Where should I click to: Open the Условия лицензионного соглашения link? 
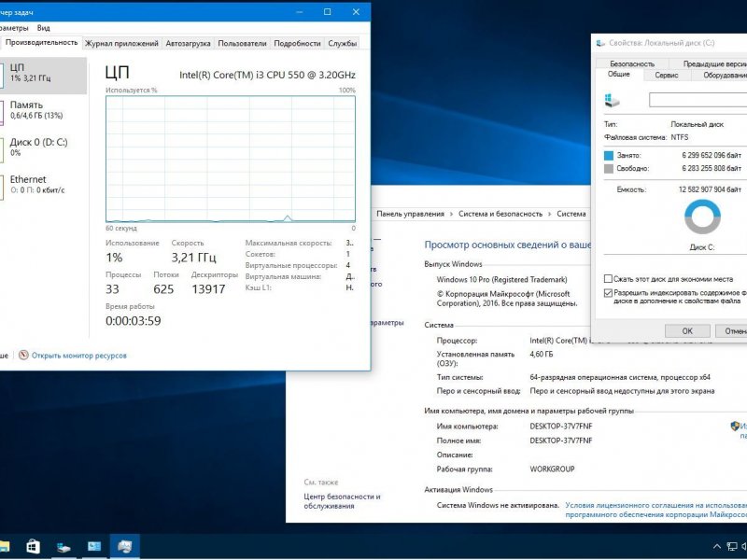coord(656,510)
